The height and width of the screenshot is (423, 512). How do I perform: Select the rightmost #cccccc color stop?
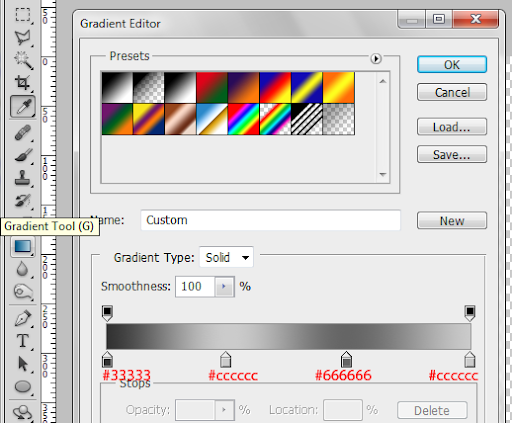click(x=470, y=359)
